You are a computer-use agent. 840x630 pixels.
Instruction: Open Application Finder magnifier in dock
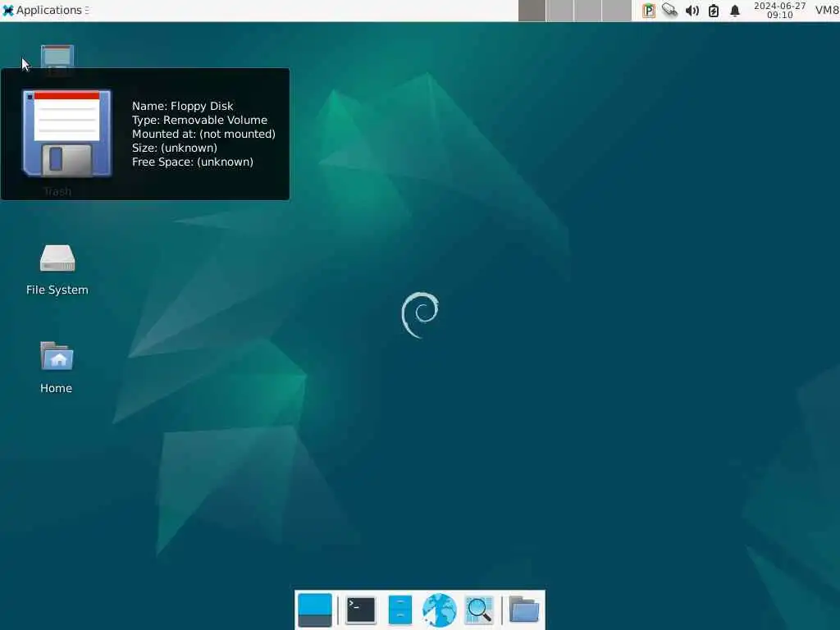click(479, 610)
